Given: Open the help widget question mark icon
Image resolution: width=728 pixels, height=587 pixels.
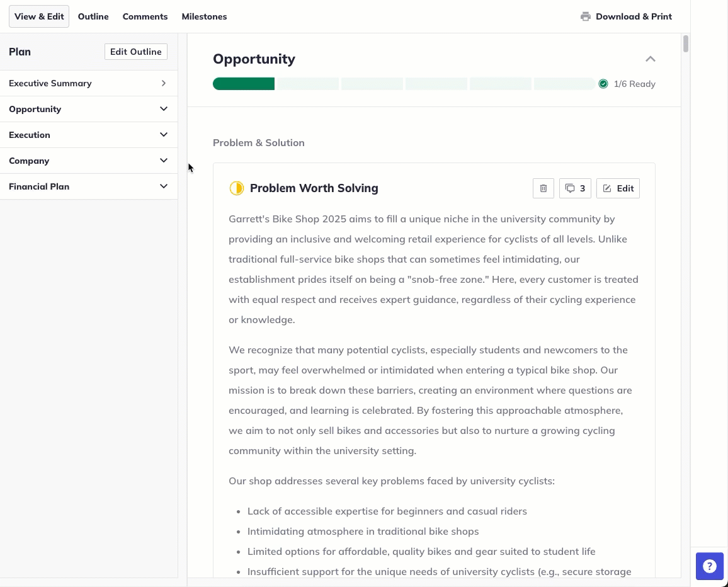Looking at the screenshot, I should 710,566.
